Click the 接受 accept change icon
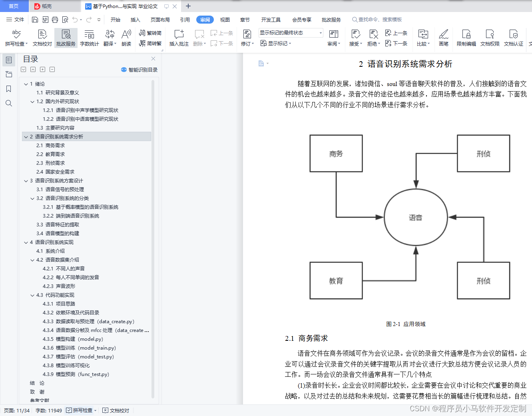Screen dimensions: 532x416 [x=355, y=34]
